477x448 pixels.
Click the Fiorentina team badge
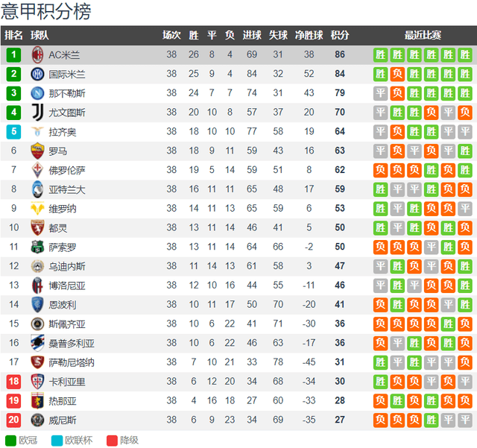point(37,170)
